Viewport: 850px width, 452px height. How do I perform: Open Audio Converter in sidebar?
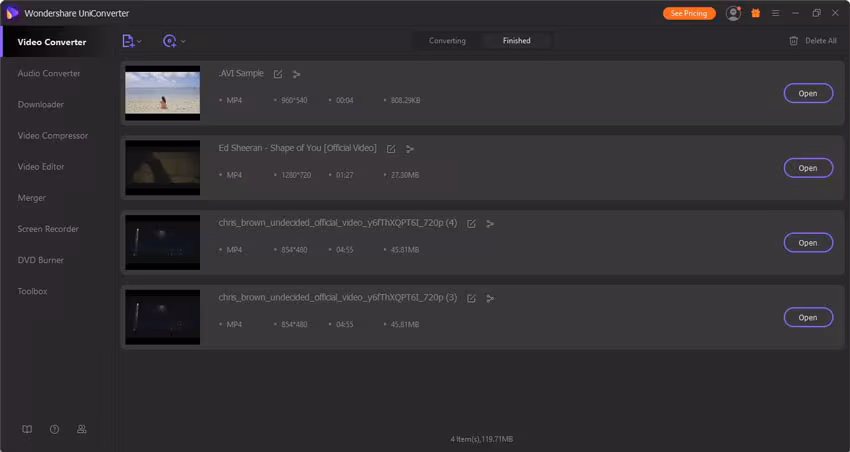click(x=49, y=73)
